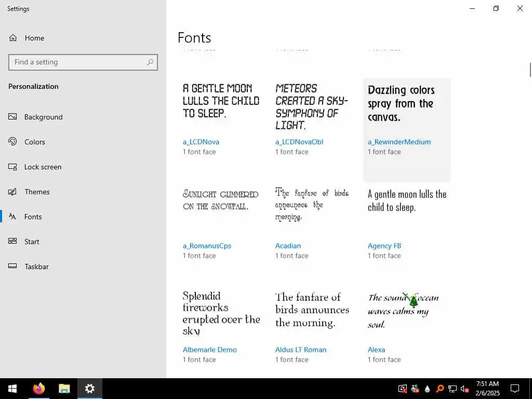Click the Acadian 'fanfare of birds' preview
Screen dimensions: 532x399
pos(312,204)
